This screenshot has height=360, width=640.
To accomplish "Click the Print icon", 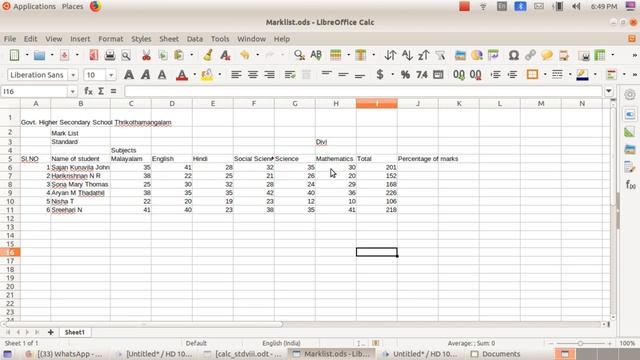I will click(110, 55).
